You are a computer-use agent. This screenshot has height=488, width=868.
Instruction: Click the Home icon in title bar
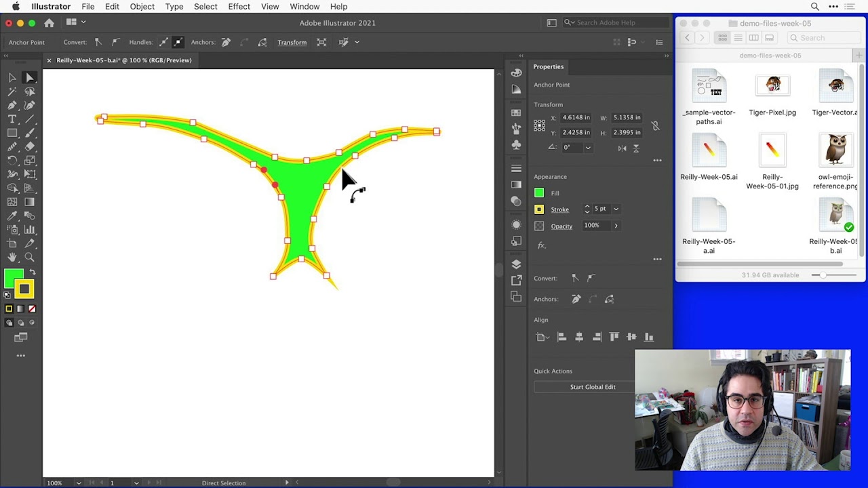(x=49, y=23)
